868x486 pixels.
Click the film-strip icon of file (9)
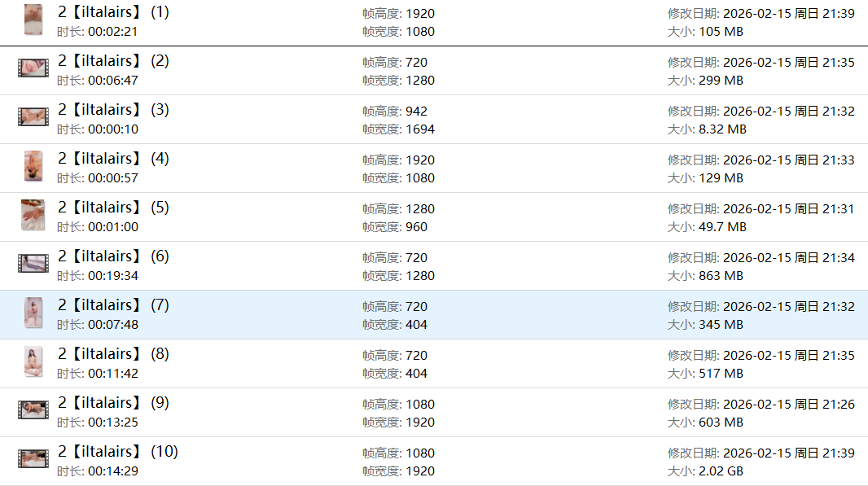tap(33, 410)
